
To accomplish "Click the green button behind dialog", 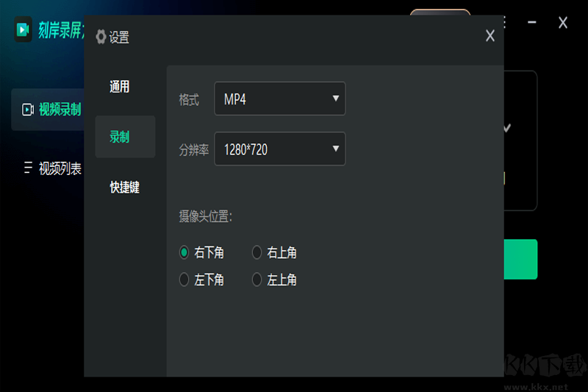I will [520, 259].
